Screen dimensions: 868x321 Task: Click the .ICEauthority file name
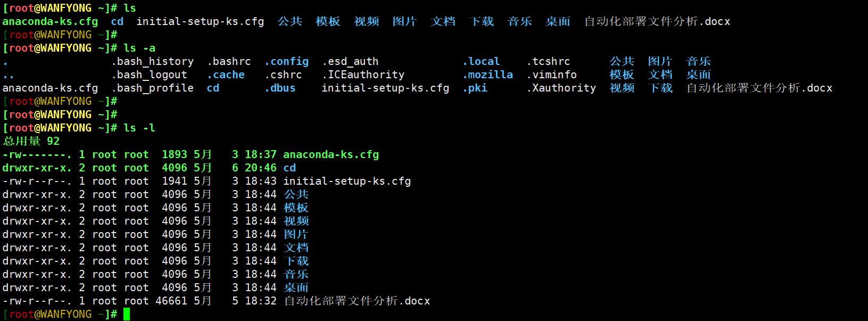click(363, 75)
